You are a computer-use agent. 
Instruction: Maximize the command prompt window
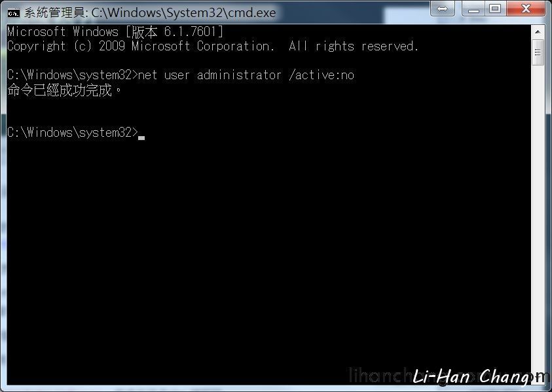tap(496, 9)
